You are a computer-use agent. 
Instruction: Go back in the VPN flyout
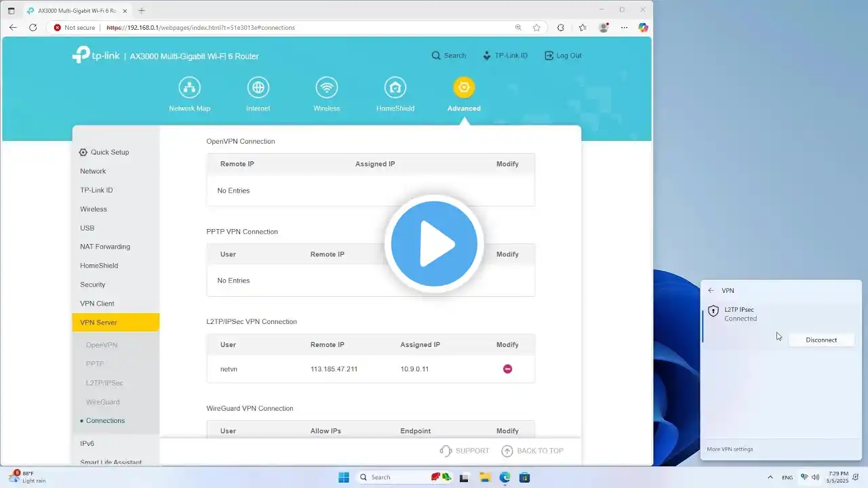tap(711, 291)
